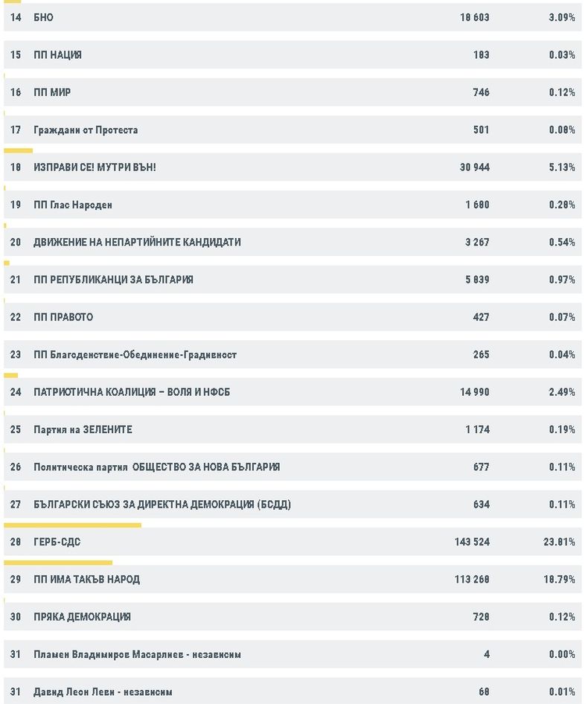The image size is (588, 704).
Task: Click БЪЛГАРСКИ СЪЮЗ ЗА ДИРЕКТНА ДЕМОКРАЦИЯ (БСДД)
Action: 162,505
